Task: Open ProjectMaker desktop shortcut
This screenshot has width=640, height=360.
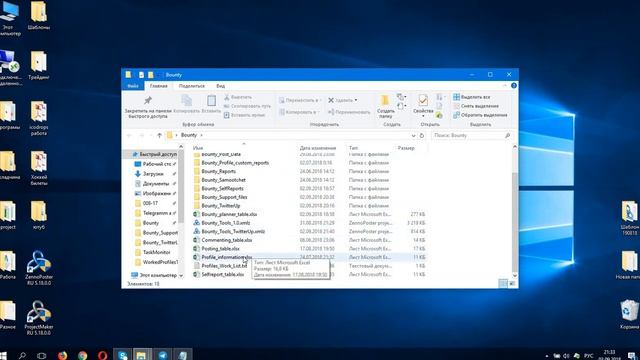Action: 38,318
